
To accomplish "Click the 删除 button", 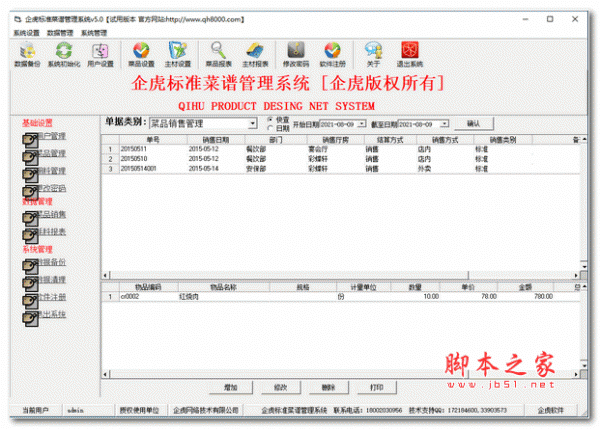I will (x=329, y=387).
